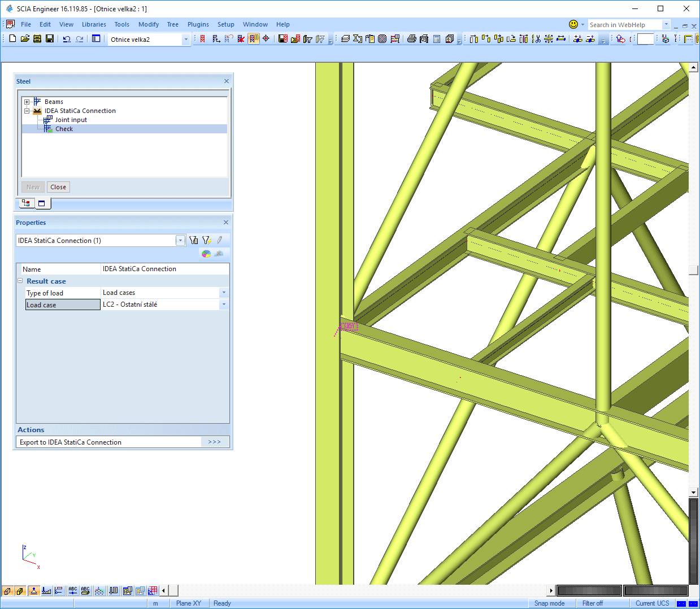Click the archive cabinet icon in toolbar
Screen dimensions: 700x609
pyautogui.click(x=37, y=39)
